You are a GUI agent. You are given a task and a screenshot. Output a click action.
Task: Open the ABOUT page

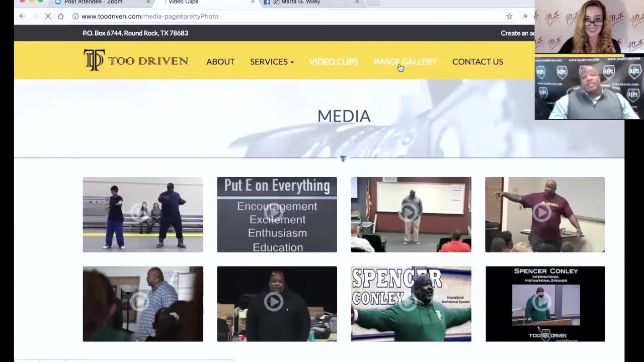(220, 61)
